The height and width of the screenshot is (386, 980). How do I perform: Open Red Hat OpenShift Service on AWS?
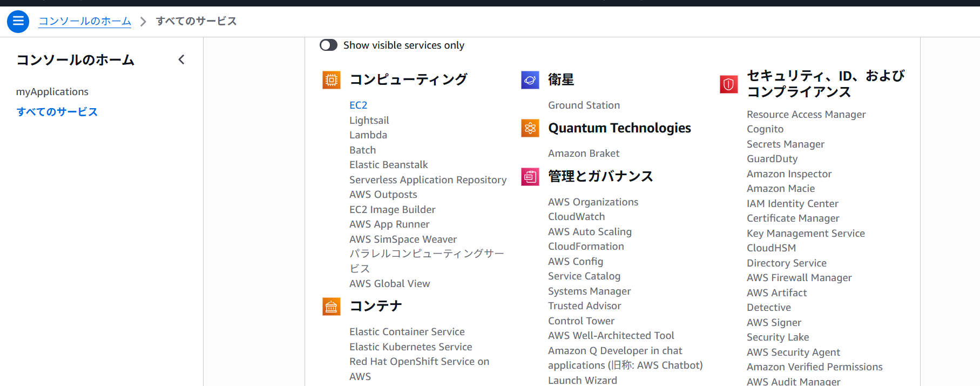(420, 369)
